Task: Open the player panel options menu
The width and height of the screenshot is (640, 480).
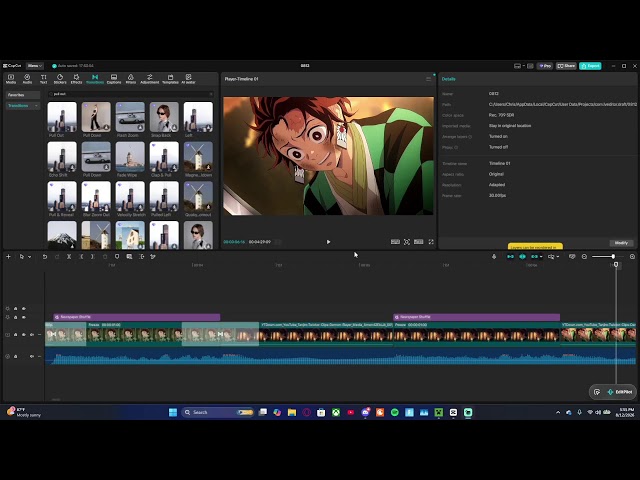Action: pos(428,79)
